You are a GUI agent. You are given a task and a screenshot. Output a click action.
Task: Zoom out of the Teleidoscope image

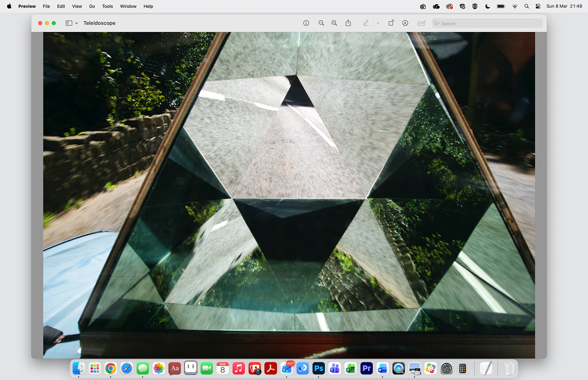click(321, 23)
